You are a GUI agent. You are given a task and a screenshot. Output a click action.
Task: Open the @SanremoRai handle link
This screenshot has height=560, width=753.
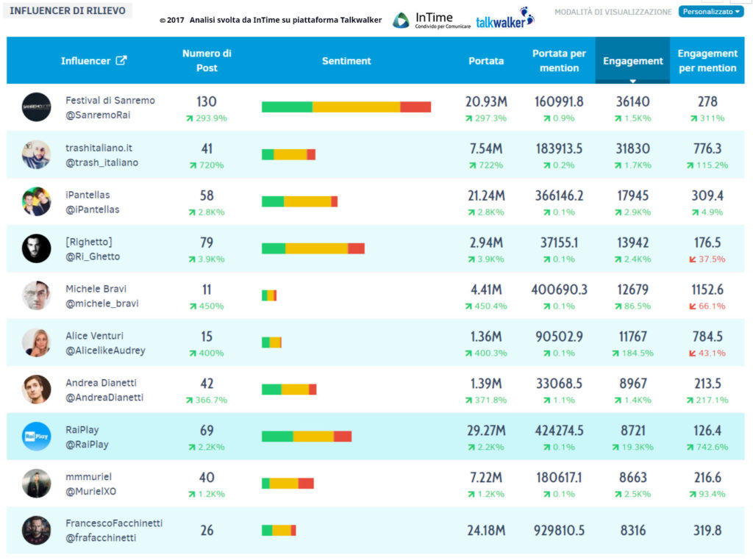[98, 115]
